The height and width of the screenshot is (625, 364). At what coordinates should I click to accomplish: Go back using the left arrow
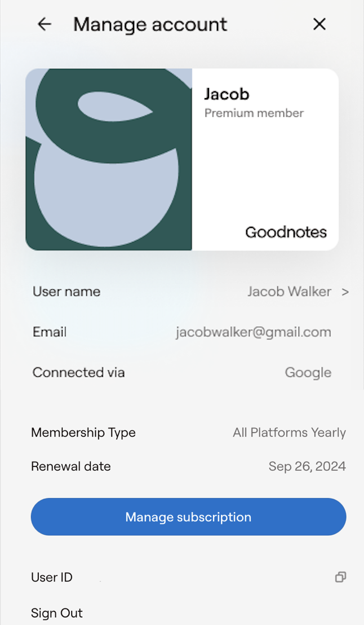(x=44, y=24)
